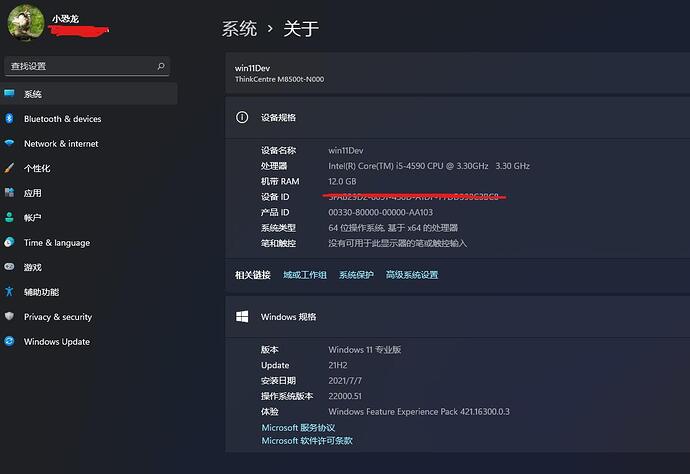Type in the 查找设置 search box
This screenshot has width=690, height=474.
[78, 66]
